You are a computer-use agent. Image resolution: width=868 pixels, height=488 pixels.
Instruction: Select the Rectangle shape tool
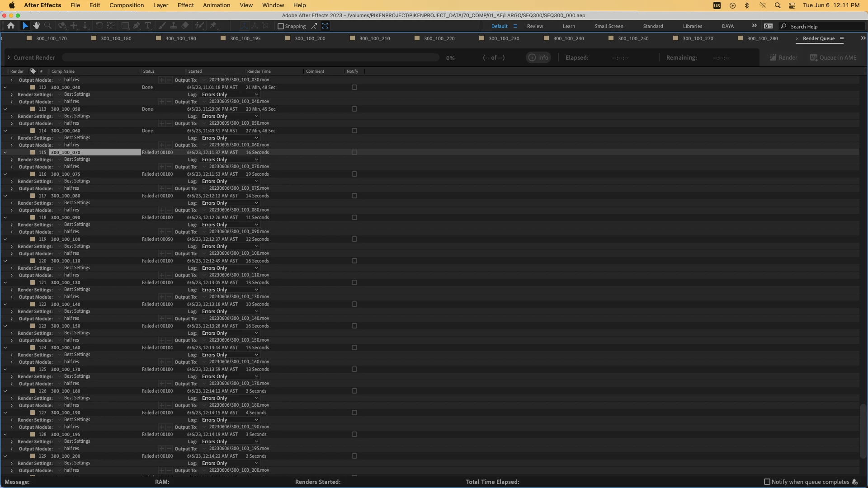click(125, 26)
